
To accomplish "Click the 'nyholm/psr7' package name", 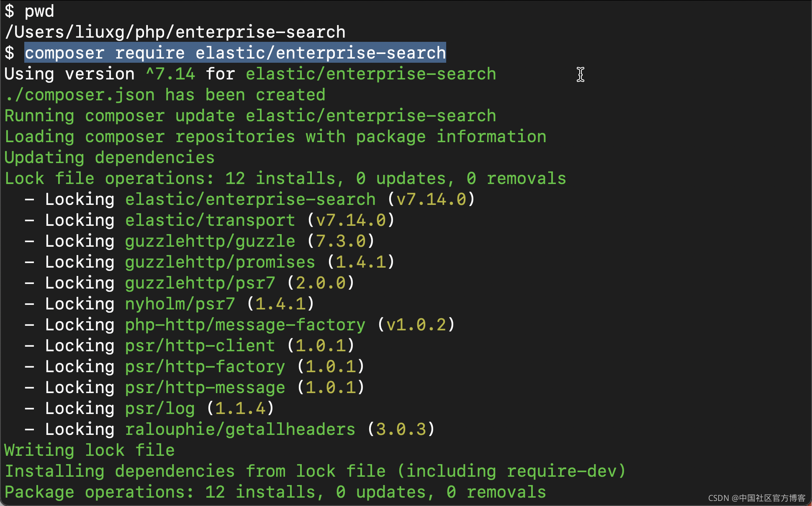I will pyautogui.click(x=180, y=304).
